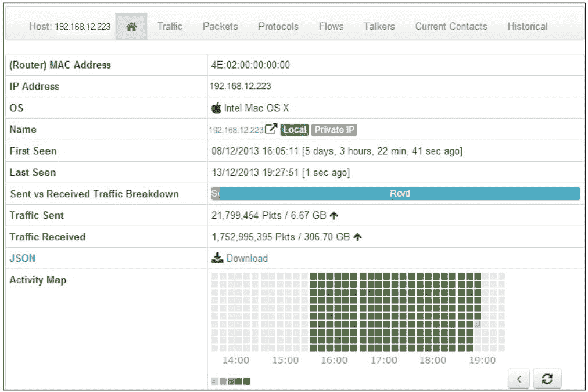The height and width of the screenshot is (392, 588).
Task: View the Historical tab
Action: [x=527, y=27]
